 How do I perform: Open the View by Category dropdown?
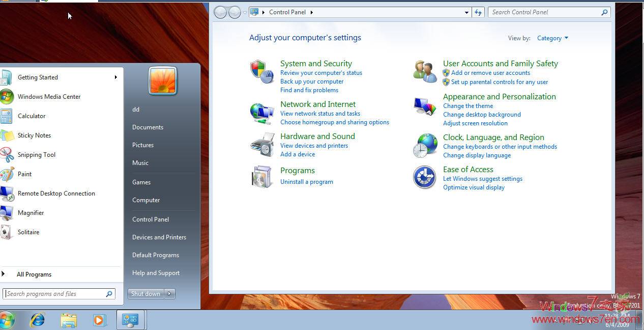pos(552,38)
